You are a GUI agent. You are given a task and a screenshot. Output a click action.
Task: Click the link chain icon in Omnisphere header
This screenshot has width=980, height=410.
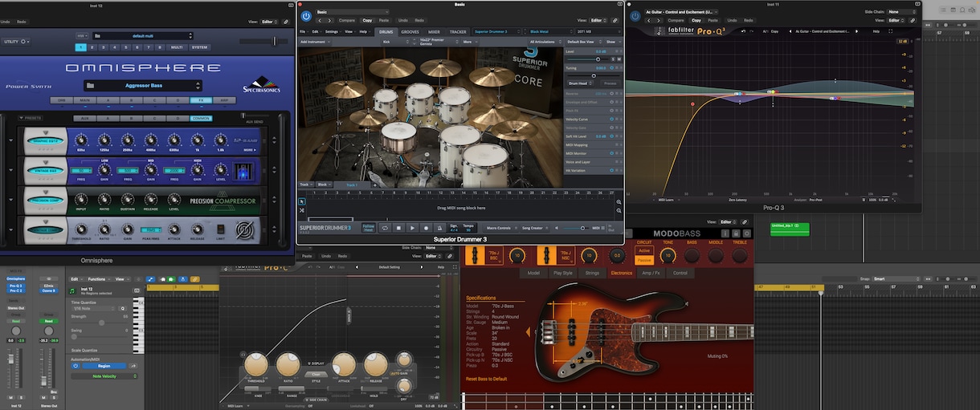(287, 20)
